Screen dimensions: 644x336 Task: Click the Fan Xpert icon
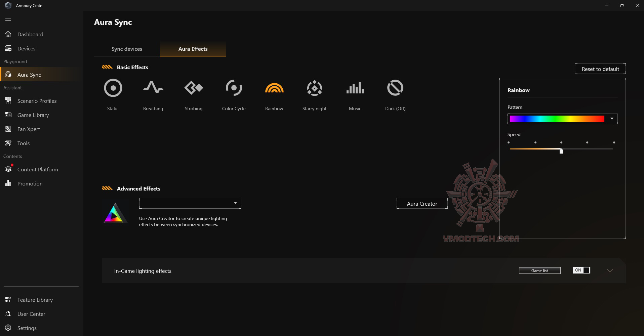(x=8, y=129)
